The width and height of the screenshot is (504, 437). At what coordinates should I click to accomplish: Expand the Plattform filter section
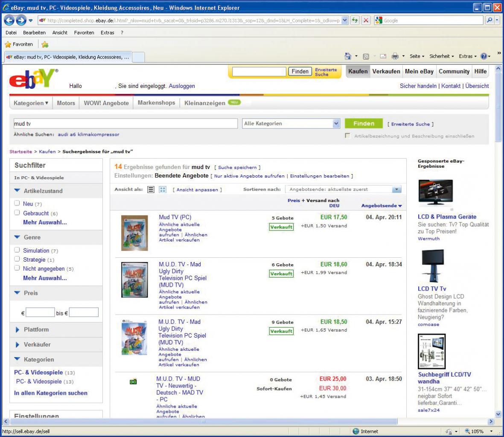pyautogui.click(x=17, y=329)
